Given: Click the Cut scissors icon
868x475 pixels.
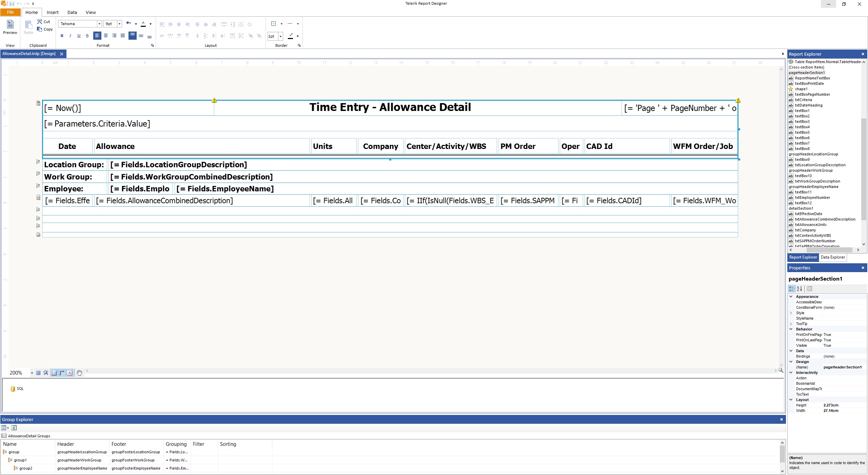Looking at the screenshot, I should pos(40,22).
